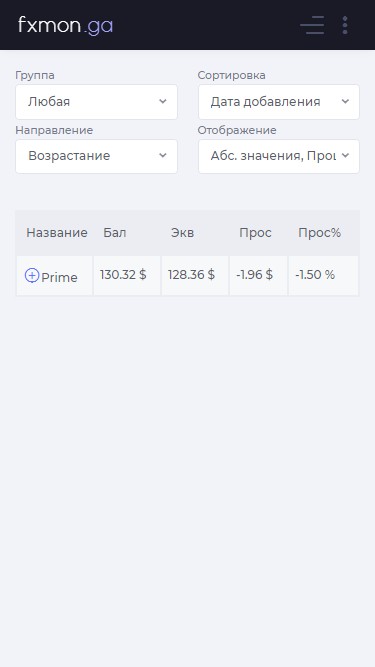Click the Экв column header
The width and height of the screenshot is (375, 667).
coord(182,233)
